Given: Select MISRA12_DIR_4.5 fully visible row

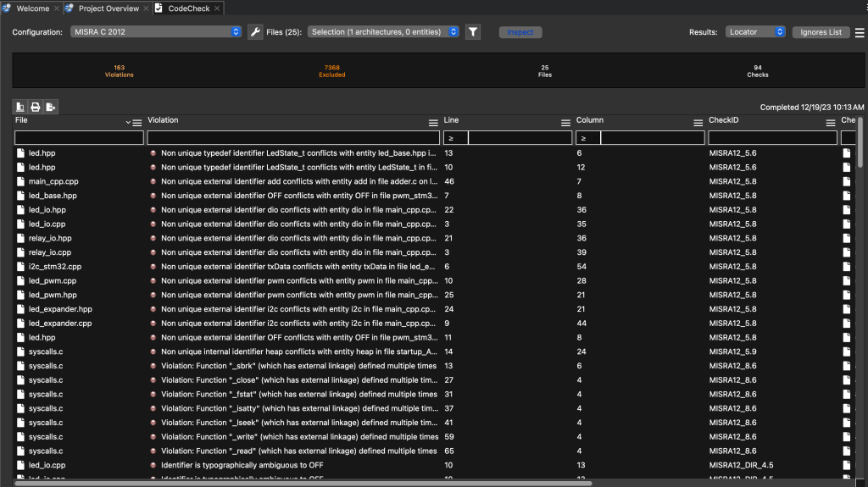Looking at the screenshot, I should [x=435, y=466].
